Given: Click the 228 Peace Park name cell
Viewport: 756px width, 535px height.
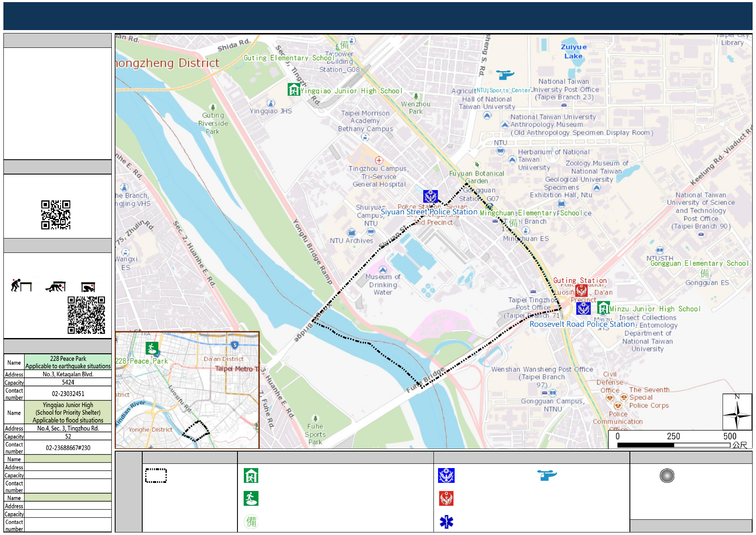Looking at the screenshot, I should (68, 362).
